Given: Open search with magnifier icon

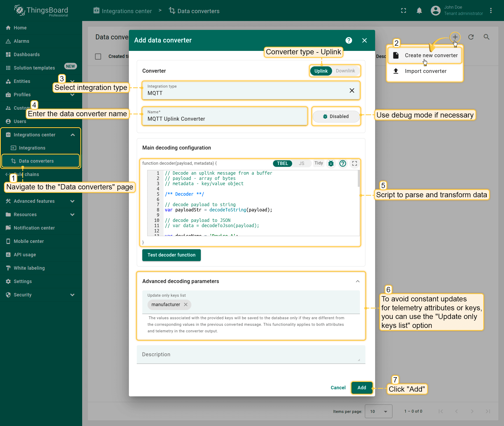Looking at the screenshot, I should pos(486,37).
